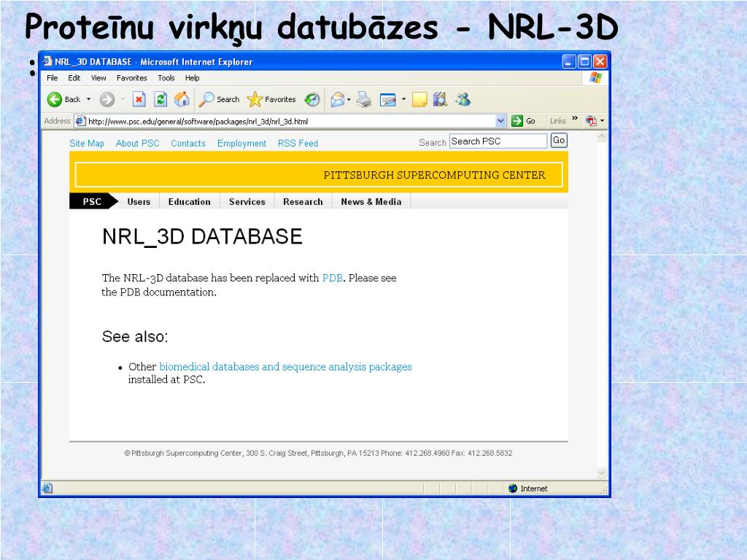Screen dimensions: 747x560
Task: Click the Search PSC input field
Action: click(x=498, y=141)
